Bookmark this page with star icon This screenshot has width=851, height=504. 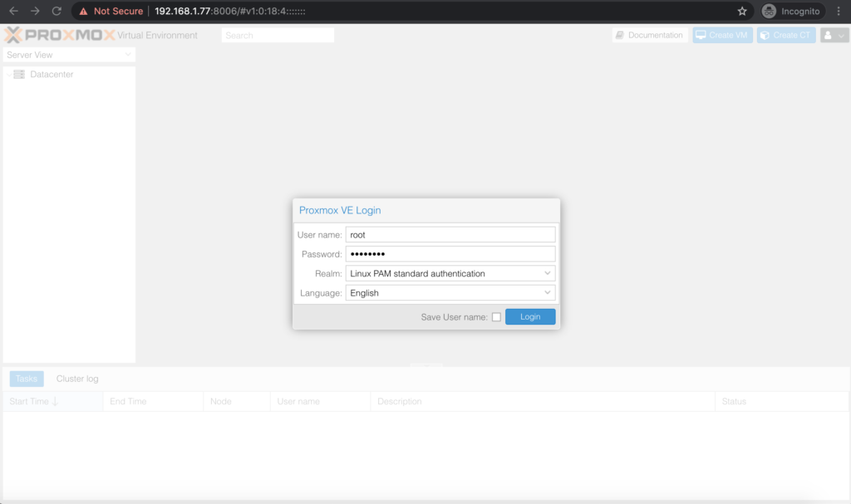[x=742, y=11]
